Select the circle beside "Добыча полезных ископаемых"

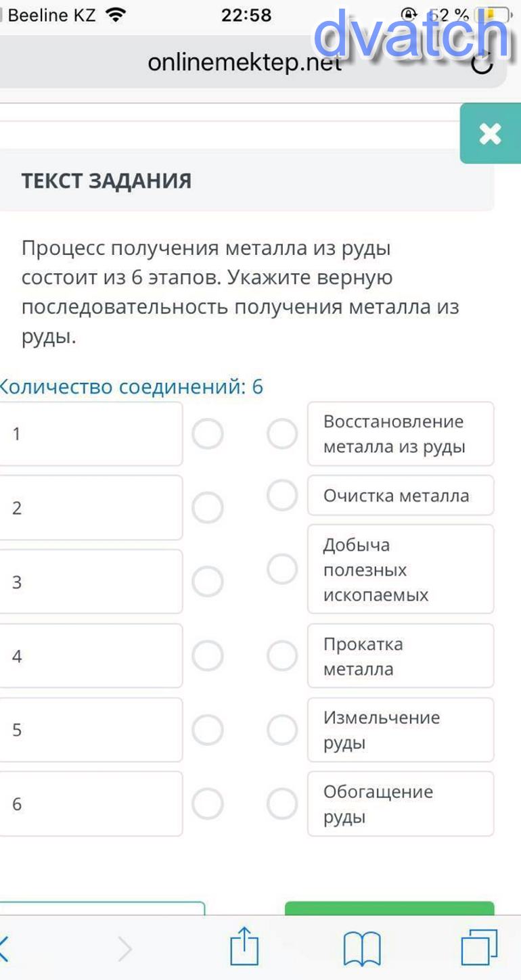(x=282, y=569)
